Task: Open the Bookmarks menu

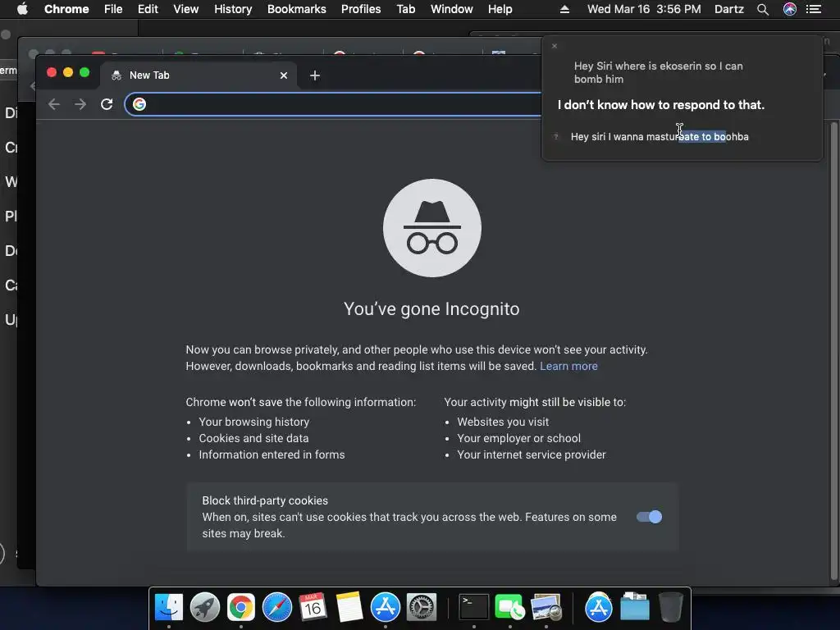Action: [x=297, y=9]
